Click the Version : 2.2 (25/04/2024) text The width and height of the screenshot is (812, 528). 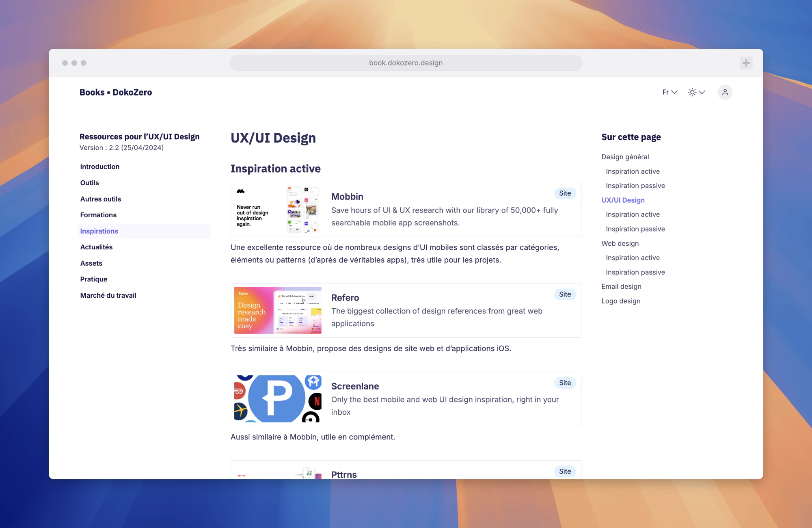click(x=121, y=148)
